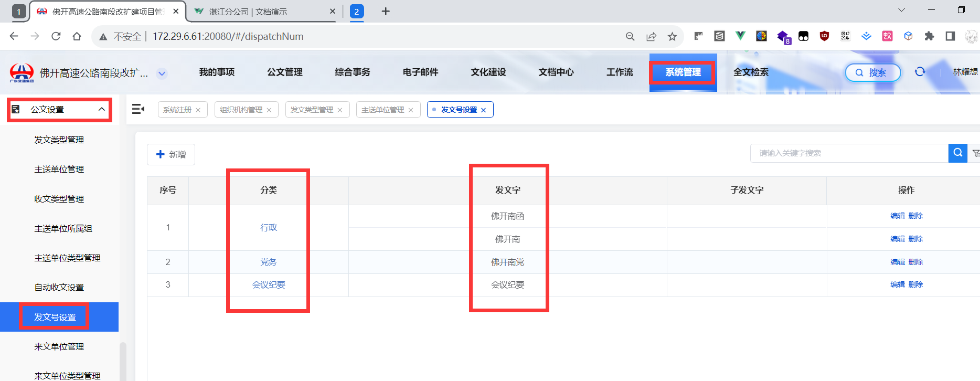Open the 我的事项 menu
Screen dimensions: 980x381
click(217, 72)
